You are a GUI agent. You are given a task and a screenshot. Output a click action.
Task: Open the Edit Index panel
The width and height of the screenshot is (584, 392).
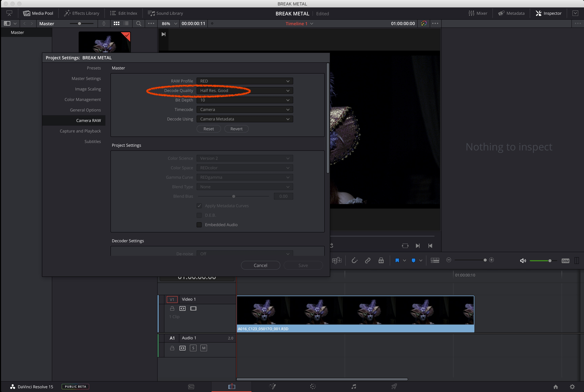124,13
